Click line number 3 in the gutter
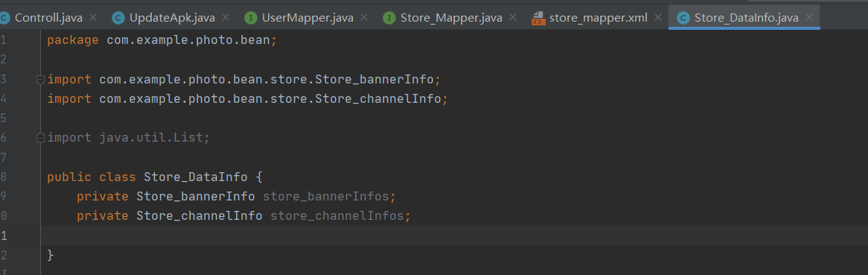Image resolution: width=868 pixels, height=275 pixels. pyautogui.click(x=3, y=79)
